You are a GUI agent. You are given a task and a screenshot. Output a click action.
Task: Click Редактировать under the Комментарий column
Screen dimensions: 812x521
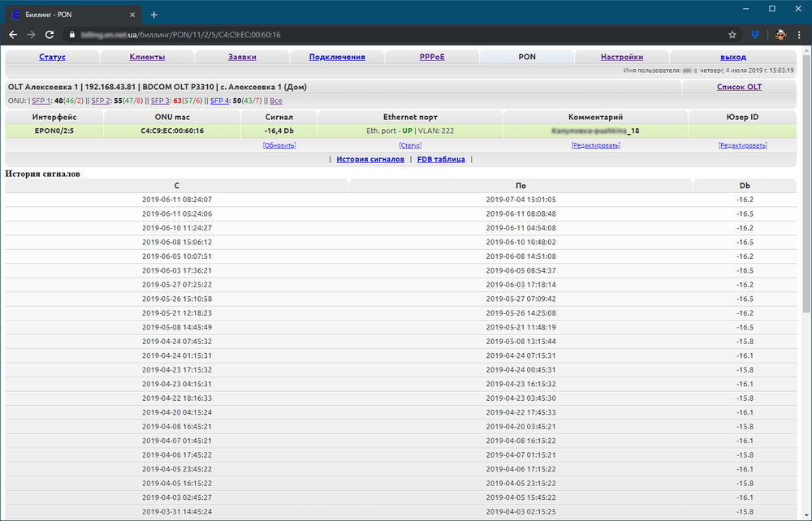(x=595, y=145)
